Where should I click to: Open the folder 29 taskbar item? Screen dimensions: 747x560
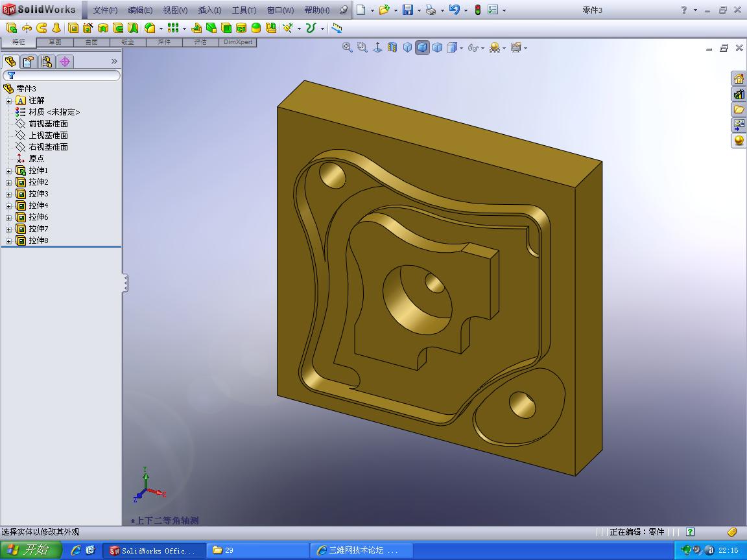coord(257,550)
